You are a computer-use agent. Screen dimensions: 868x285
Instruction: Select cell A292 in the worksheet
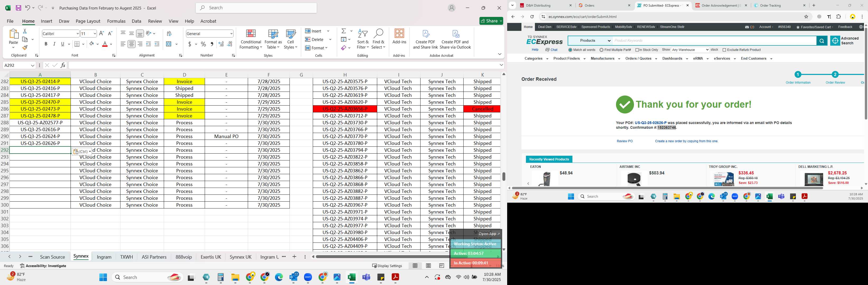point(40,150)
